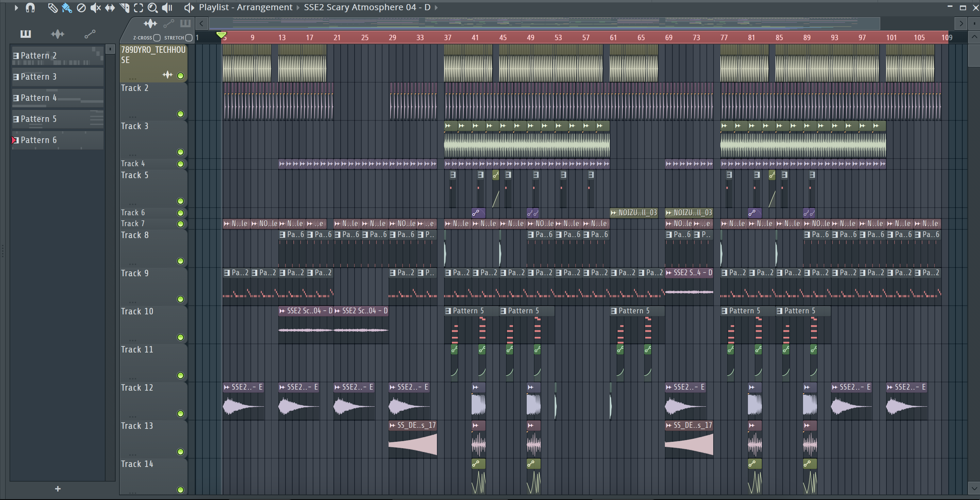Show audio clips in the picker panel

point(58,34)
